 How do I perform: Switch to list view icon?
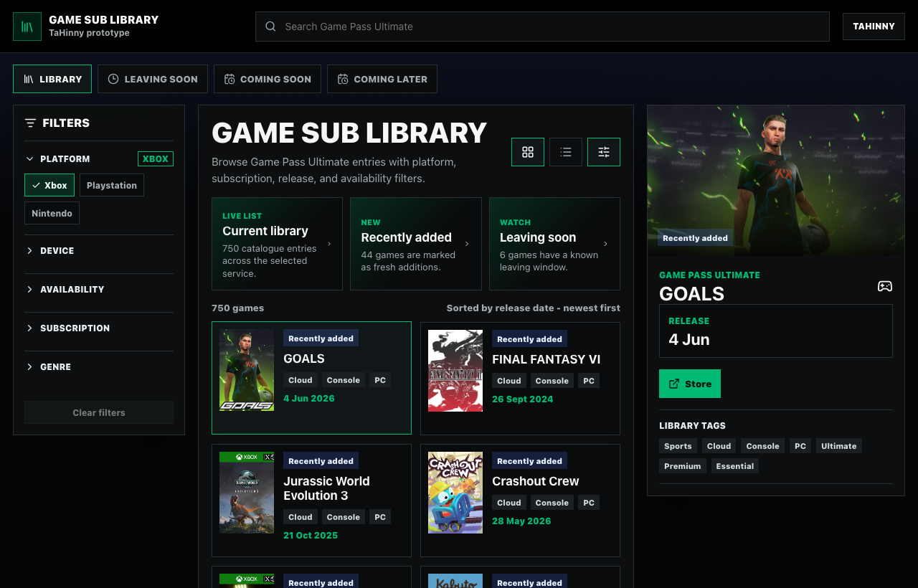click(x=566, y=152)
